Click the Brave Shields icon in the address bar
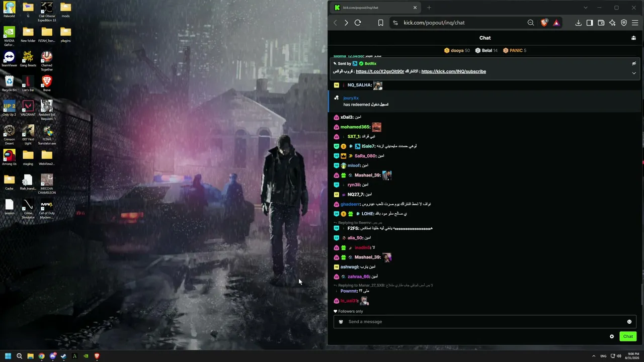Screen dimensions: 644x362 pyautogui.click(x=544, y=23)
